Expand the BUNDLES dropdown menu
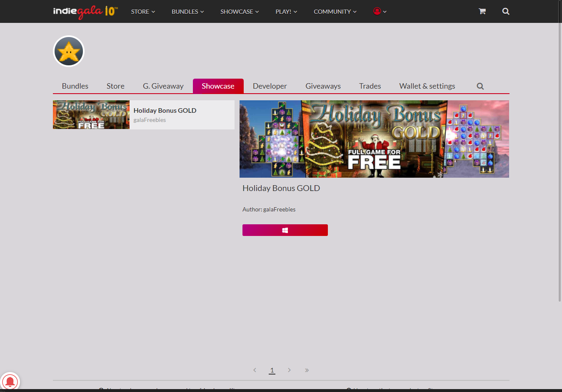 tap(188, 12)
